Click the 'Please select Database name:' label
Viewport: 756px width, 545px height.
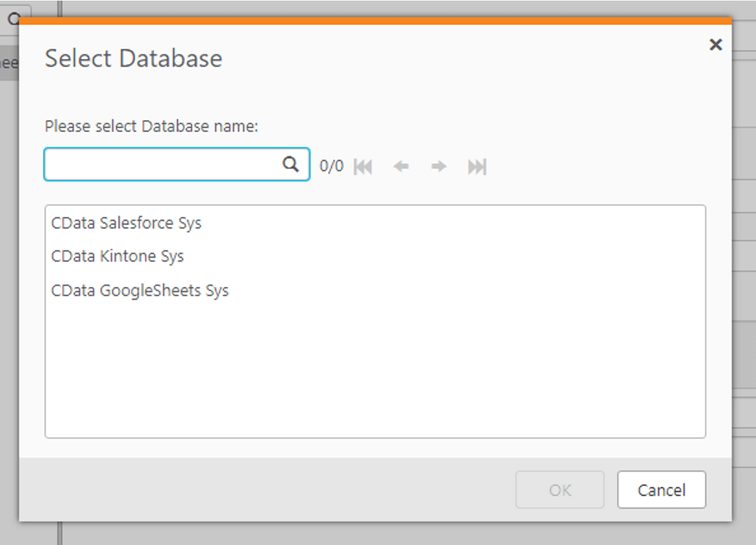pyautogui.click(x=151, y=127)
